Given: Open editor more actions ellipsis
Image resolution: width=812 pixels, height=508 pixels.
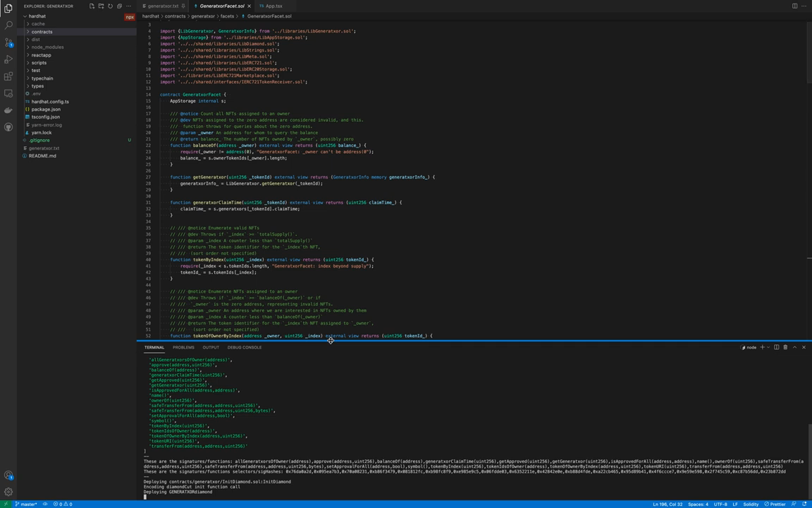Looking at the screenshot, I should pyautogui.click(x=804, y=6).
